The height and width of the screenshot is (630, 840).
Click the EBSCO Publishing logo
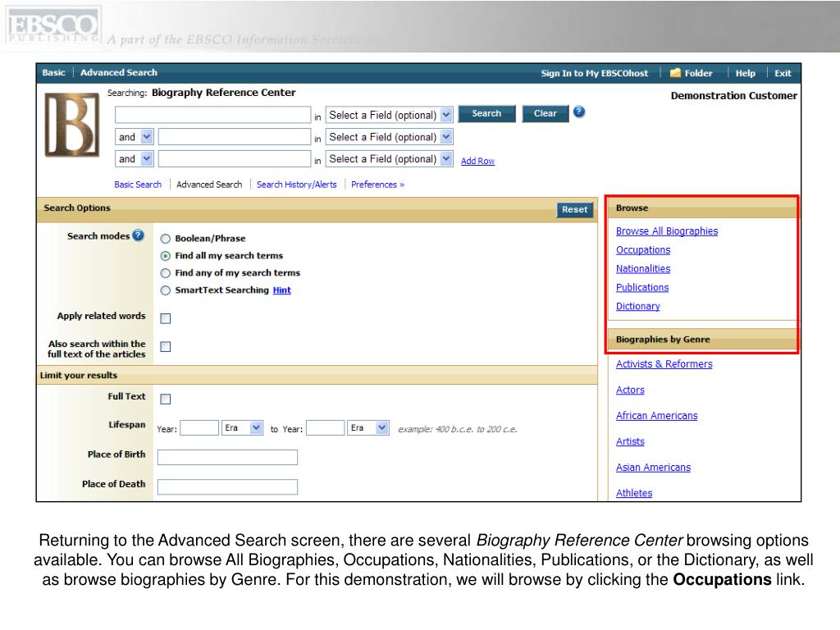53,25
